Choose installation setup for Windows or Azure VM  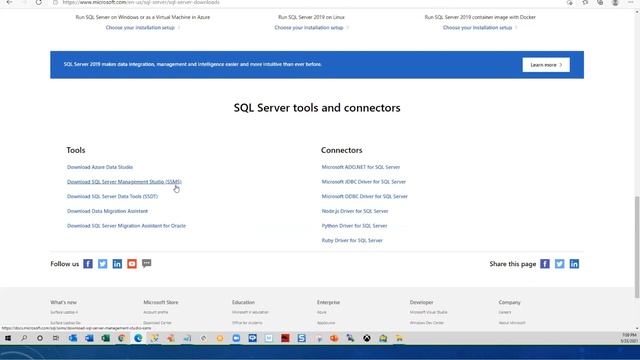coord(142,28)
